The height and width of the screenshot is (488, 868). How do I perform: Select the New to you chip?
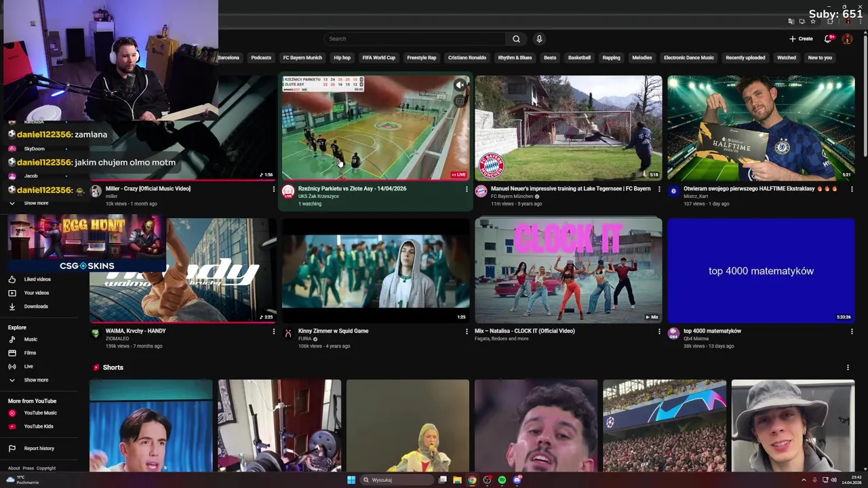(820, 58)
